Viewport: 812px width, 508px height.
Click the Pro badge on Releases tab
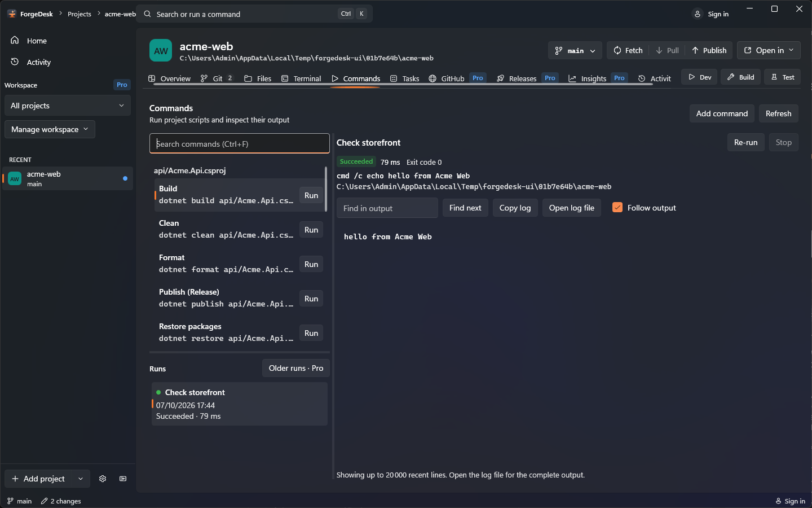click(x=550, y=78)
